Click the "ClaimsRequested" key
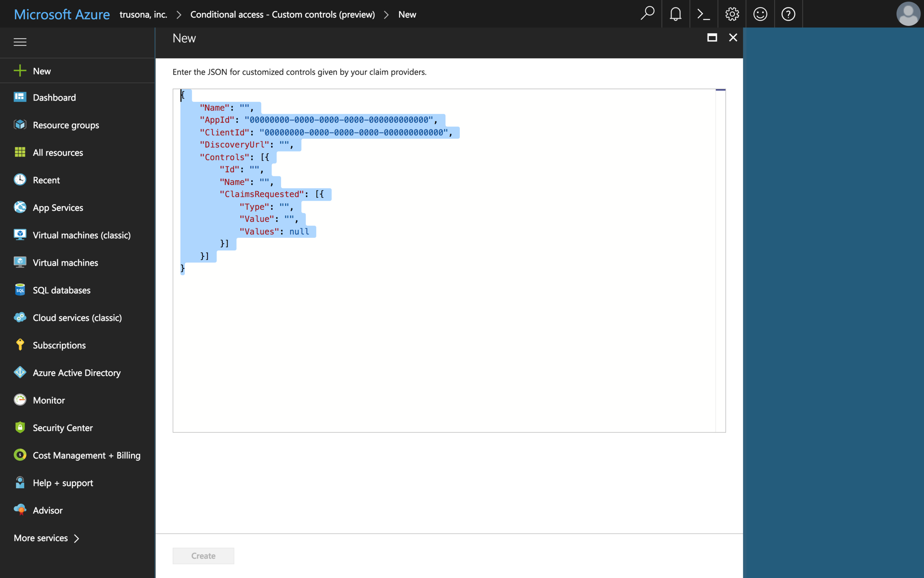The height and width of the screenshot is (578, 924). pos(262,194)
